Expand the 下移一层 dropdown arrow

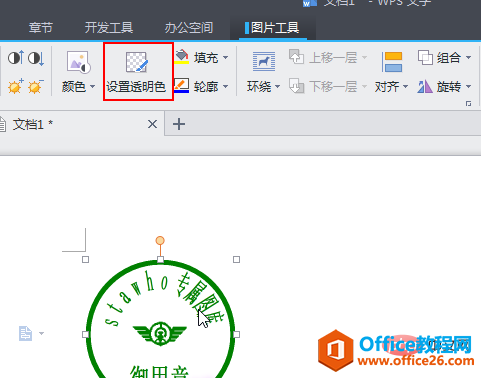pyautogui.click(x=364, y=87)
